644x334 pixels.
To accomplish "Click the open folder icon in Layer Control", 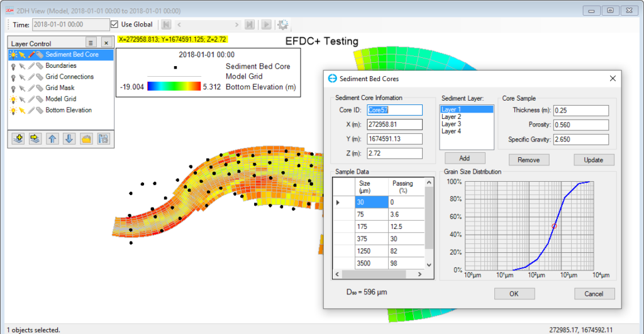I will [x=86, y=138].
